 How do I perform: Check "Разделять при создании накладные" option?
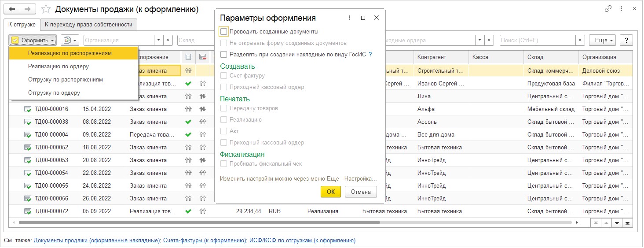[224, 55]
